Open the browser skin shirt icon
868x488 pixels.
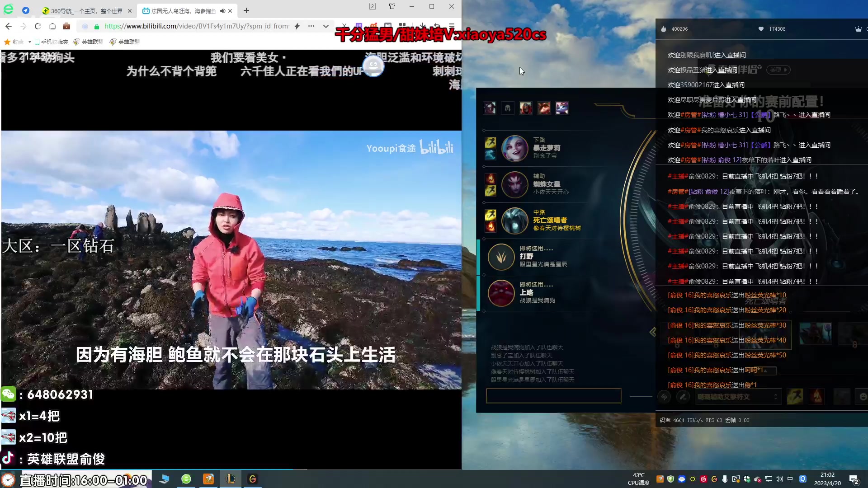(392, 6)
